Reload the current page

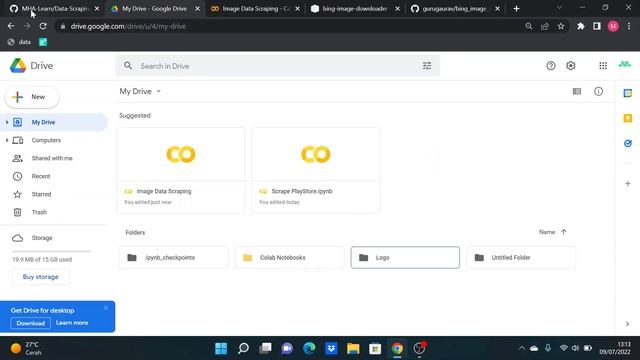point(43,26)
